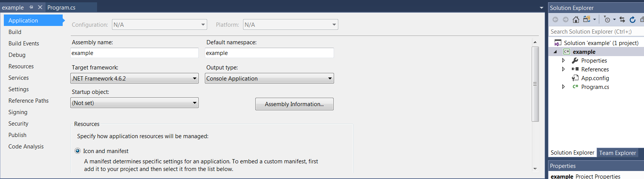Screen dimensions: 644x179
Task: Click the Search Solution Explorer box
Action: [596, 31]
